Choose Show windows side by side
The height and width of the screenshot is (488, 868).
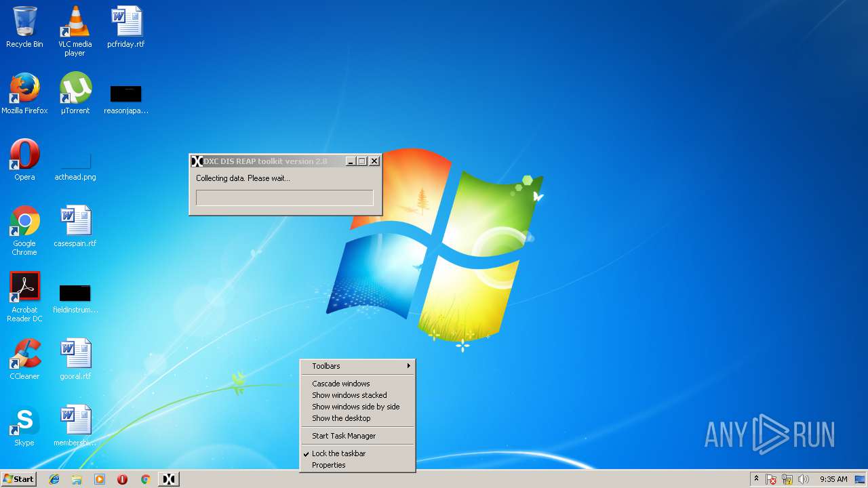tap(357, 407)
